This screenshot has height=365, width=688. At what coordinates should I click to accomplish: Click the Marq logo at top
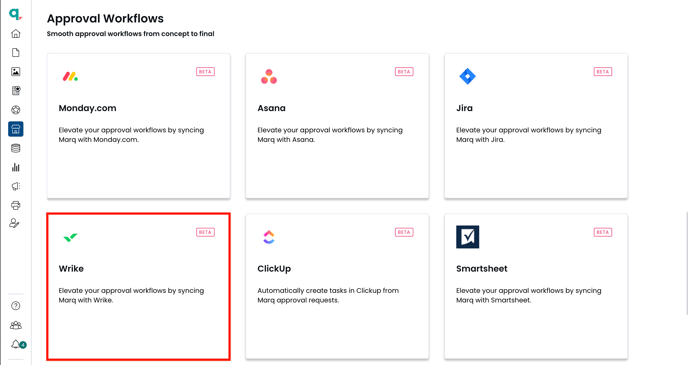click(15, 14)
